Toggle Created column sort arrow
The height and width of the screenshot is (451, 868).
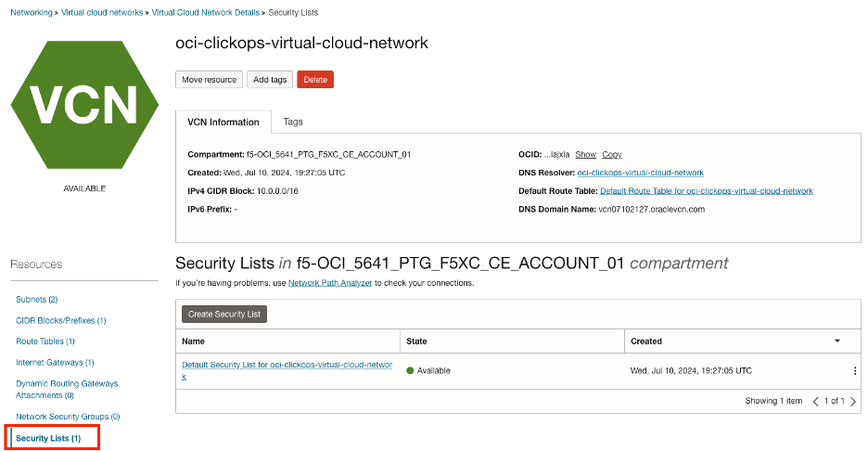(x=837, y=341)
